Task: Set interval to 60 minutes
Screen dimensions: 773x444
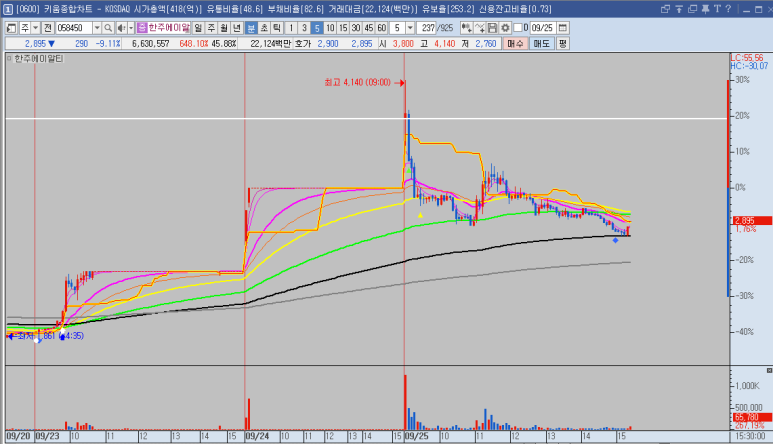Action: pos(382,28)
